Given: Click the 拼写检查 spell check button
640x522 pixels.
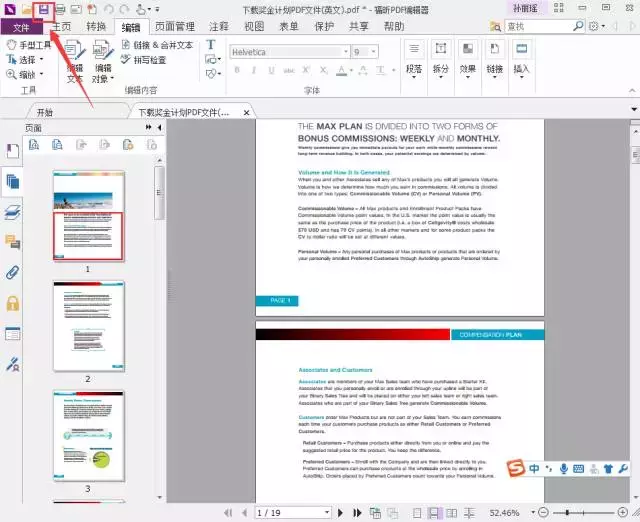Looking at the screenshot, I should click(x=144, y=60).
